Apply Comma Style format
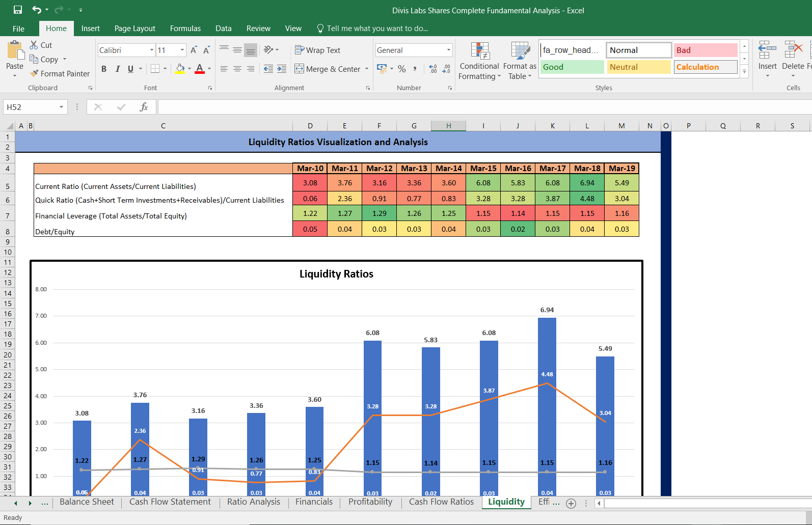 pyautogui.click(x=415, y=69)
